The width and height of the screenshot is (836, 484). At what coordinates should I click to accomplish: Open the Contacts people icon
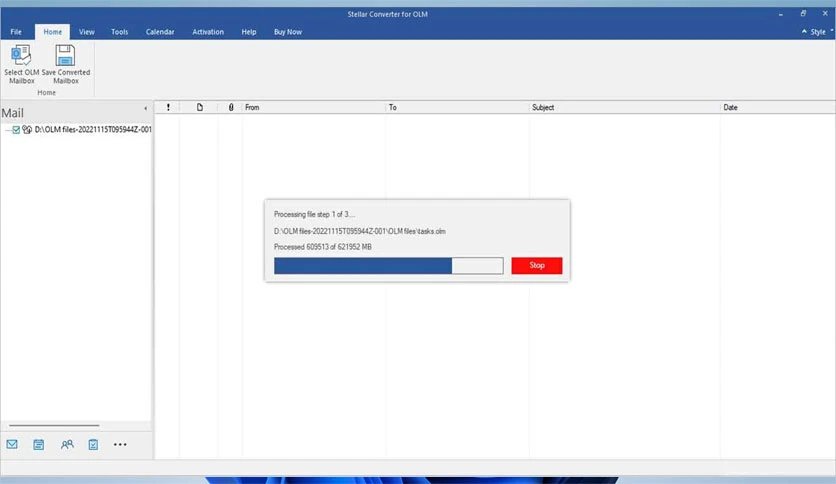pyautogui.click(x=67, y=444)
